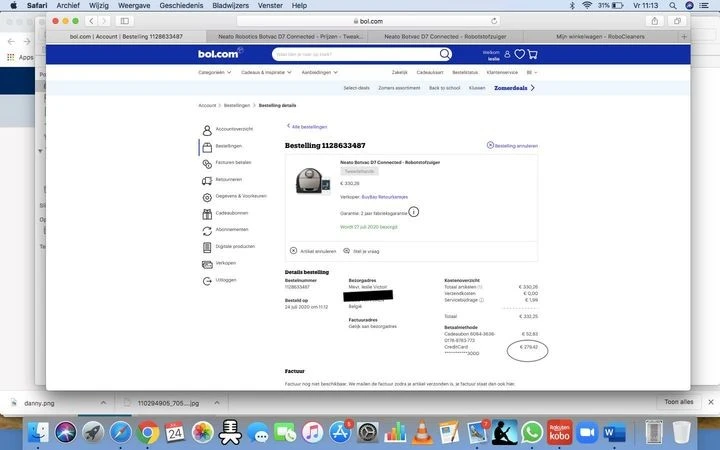This screenshot has height=450, width=720.
Task: Open WhatsApp icon in Dock
Action: [x=532, y=433]
